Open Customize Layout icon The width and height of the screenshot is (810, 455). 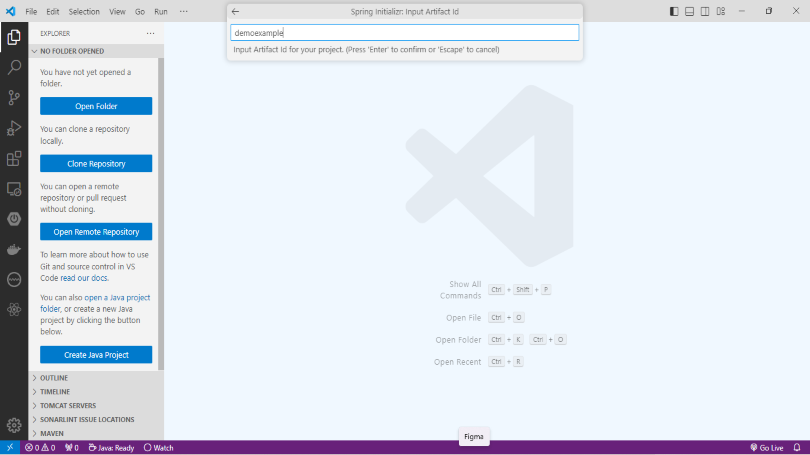(x=721, y=11)
